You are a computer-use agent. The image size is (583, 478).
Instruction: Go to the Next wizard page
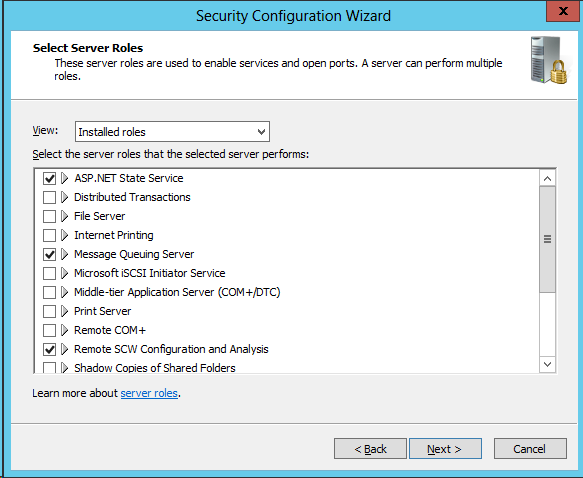[445, 449]
